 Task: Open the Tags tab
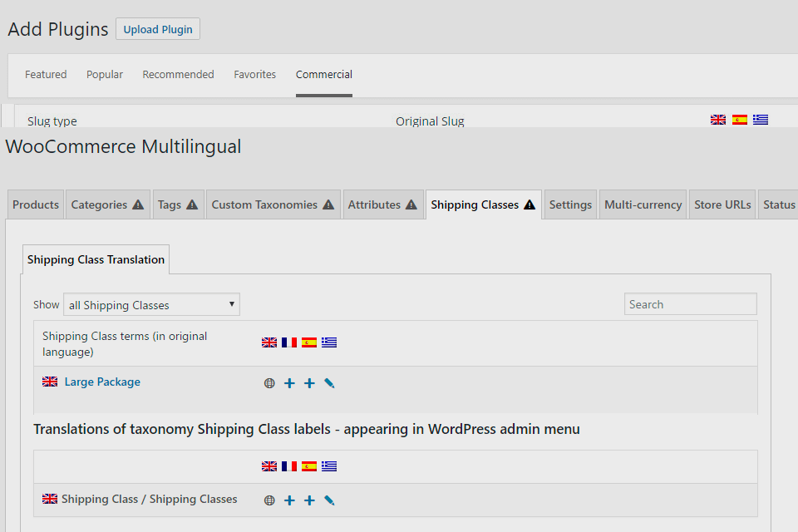coord(179,204)
